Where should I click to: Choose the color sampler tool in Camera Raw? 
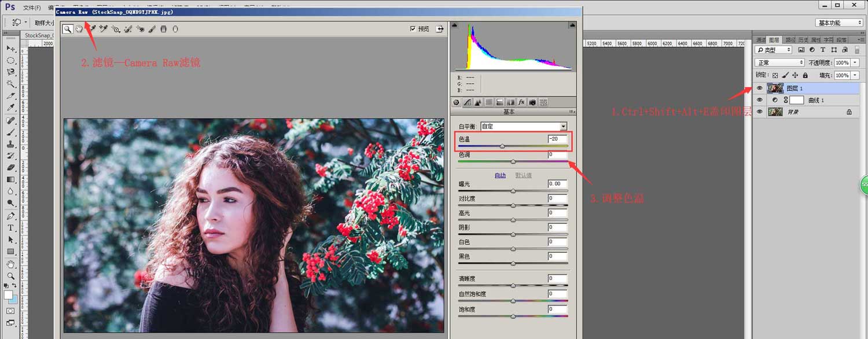tap(104, 28)
